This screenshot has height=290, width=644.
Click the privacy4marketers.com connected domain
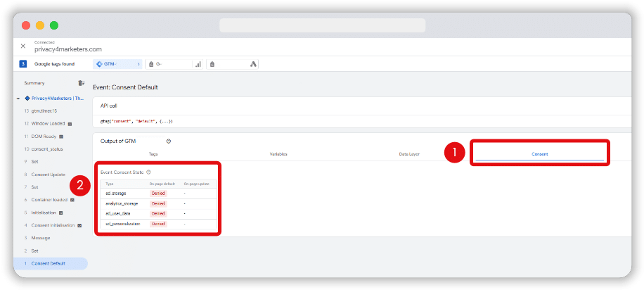click(x=67, y=49)
